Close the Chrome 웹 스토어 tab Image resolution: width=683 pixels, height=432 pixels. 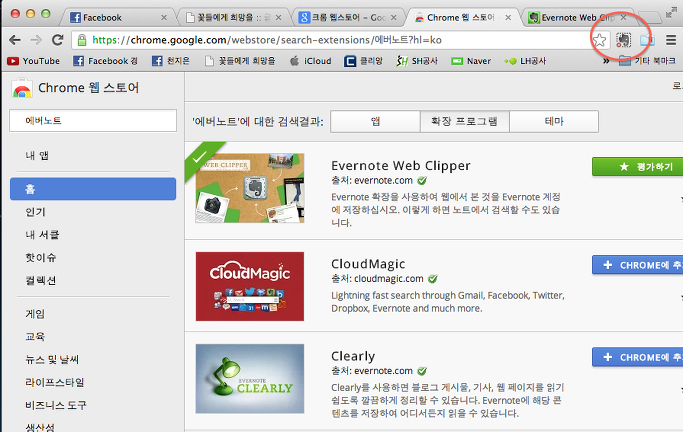[508, 18]
